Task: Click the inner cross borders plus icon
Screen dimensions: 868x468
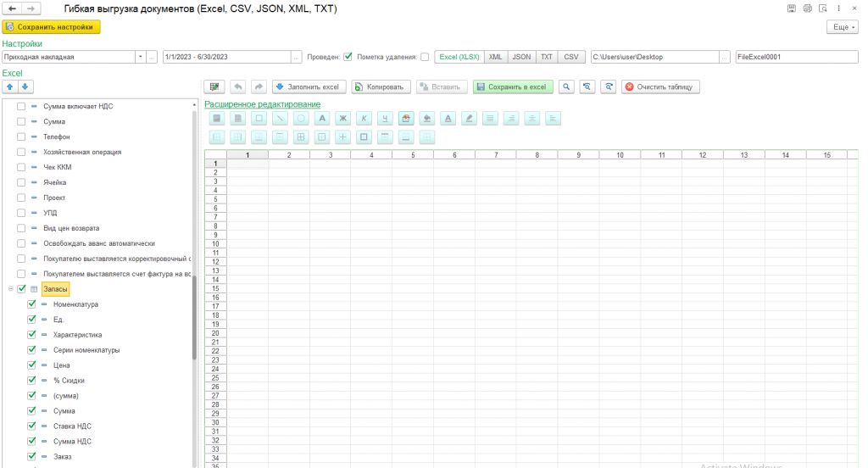Action: pos(342,137)
